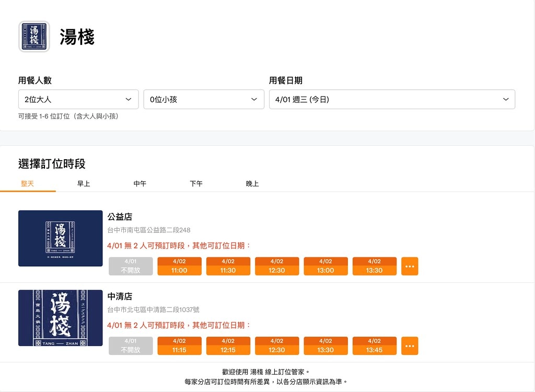Book 公益店 at 4/02 11:00
Screen dimensions: 535x392
click(x=179, y=266)
